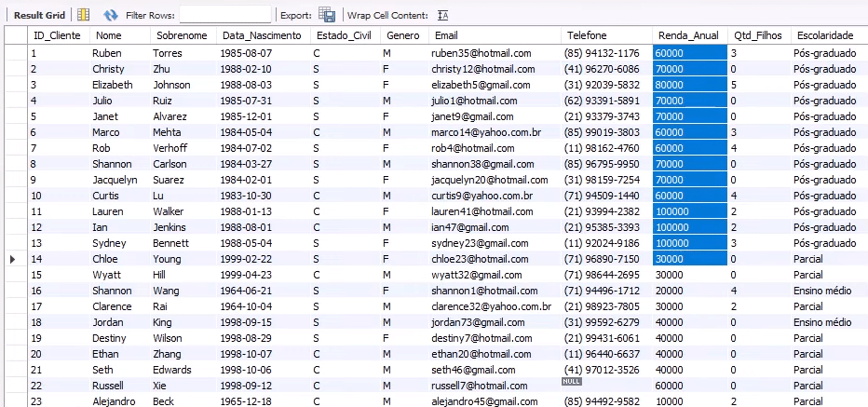This screenshot has width=868, height=407.
Task: Click the Export recordset save icon
Action: point(327,15)
